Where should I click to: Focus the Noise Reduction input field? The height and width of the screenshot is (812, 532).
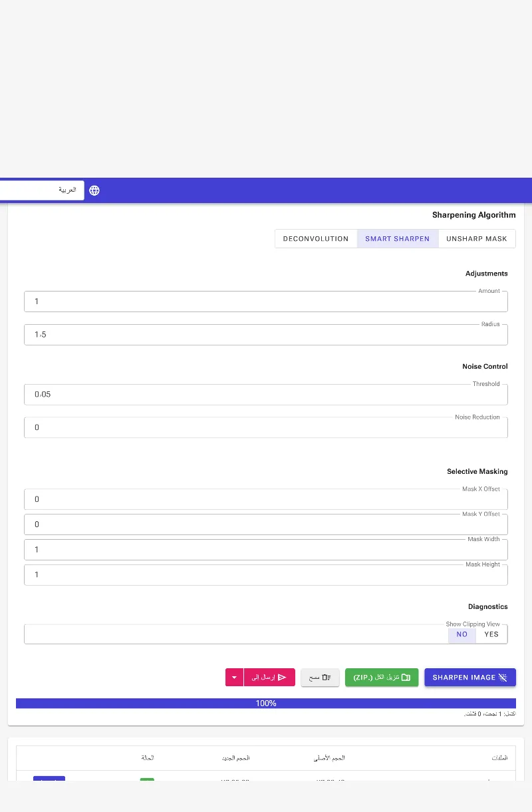pos(266,427)
